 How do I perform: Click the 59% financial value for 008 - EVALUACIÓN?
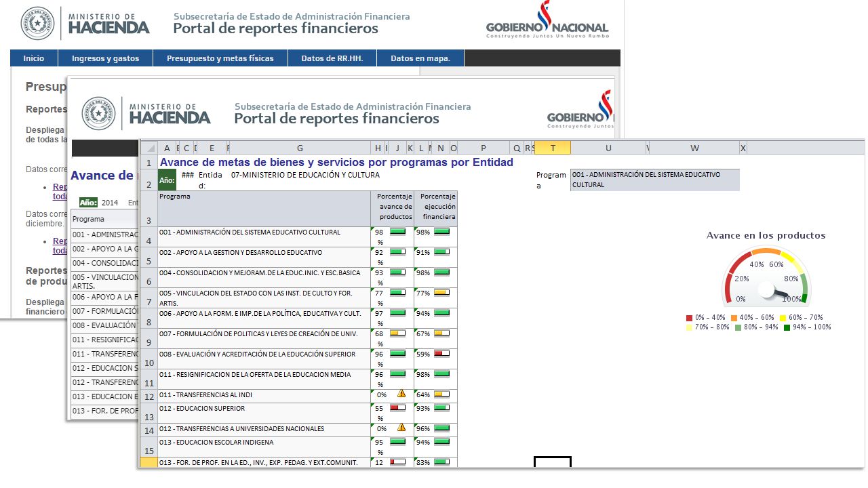424,354
